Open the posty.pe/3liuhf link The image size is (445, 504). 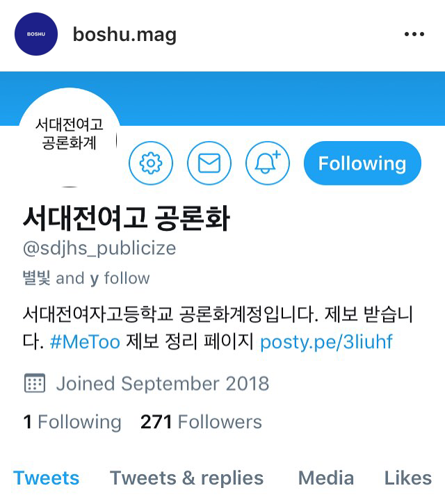pos(326,342)
